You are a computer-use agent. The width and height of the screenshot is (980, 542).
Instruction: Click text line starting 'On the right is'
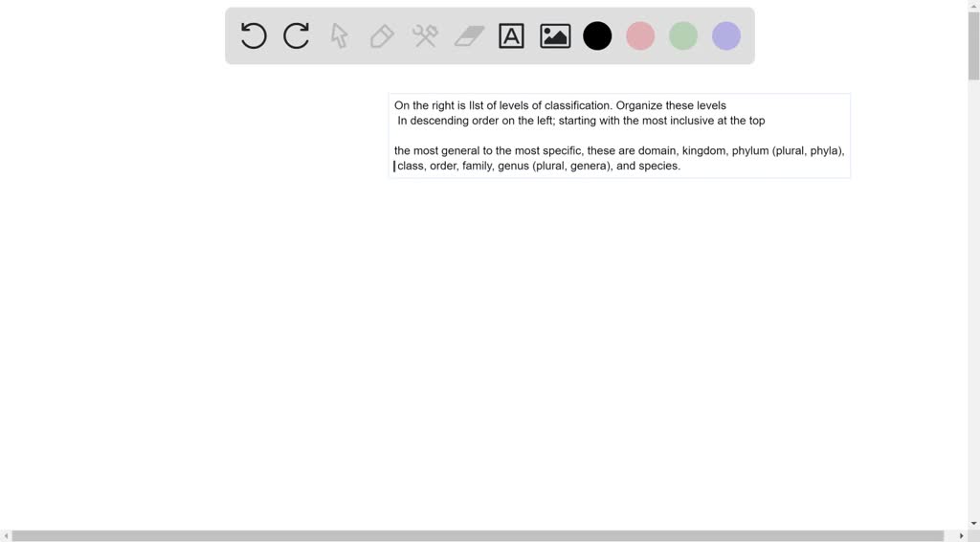[x=560, y=105]
